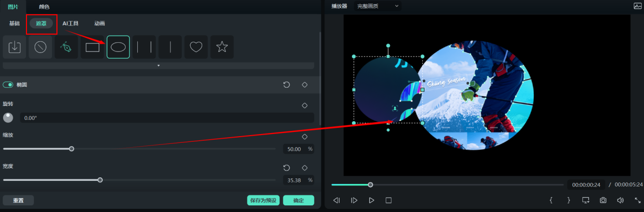The width and height of the screenshot is (644, 212).
Task: Click the 旋转 rotation dial knob
Action: [8, 118]
